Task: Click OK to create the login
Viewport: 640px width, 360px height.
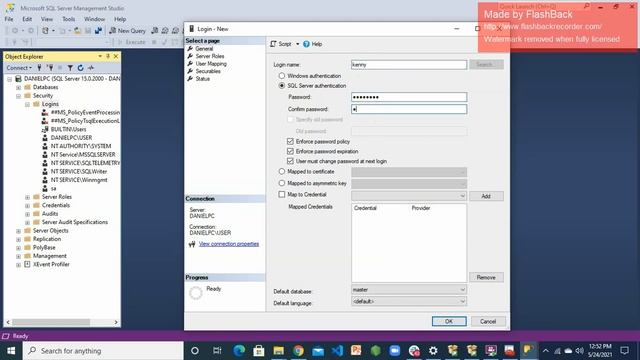Action: [449, 321]
